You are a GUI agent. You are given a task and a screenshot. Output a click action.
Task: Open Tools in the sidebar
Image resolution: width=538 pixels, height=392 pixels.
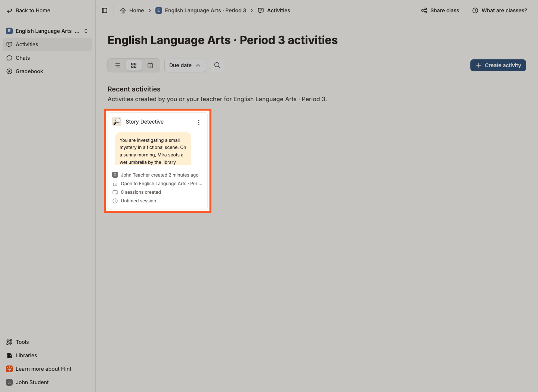(x=47, y=342)
